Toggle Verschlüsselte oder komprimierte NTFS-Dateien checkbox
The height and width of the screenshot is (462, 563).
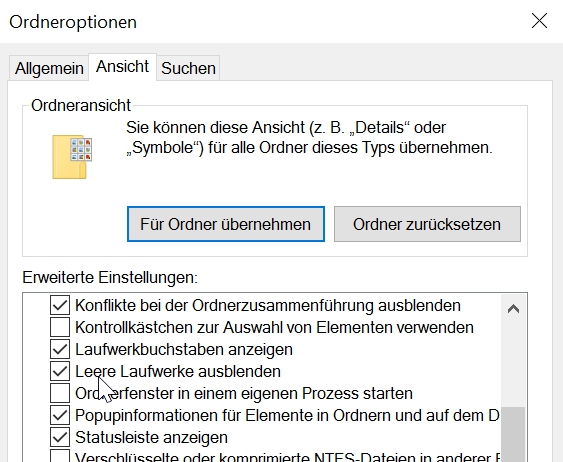coord(60,456)
